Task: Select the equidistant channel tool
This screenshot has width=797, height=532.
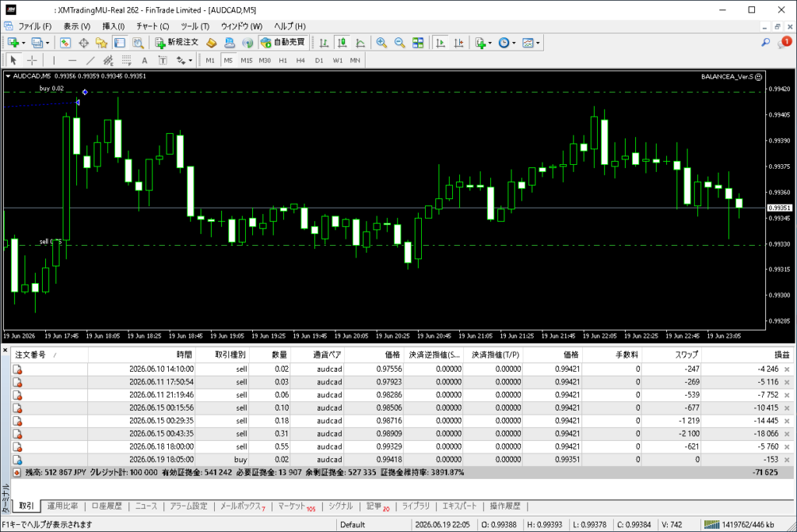Action: (x=108, y=61)
